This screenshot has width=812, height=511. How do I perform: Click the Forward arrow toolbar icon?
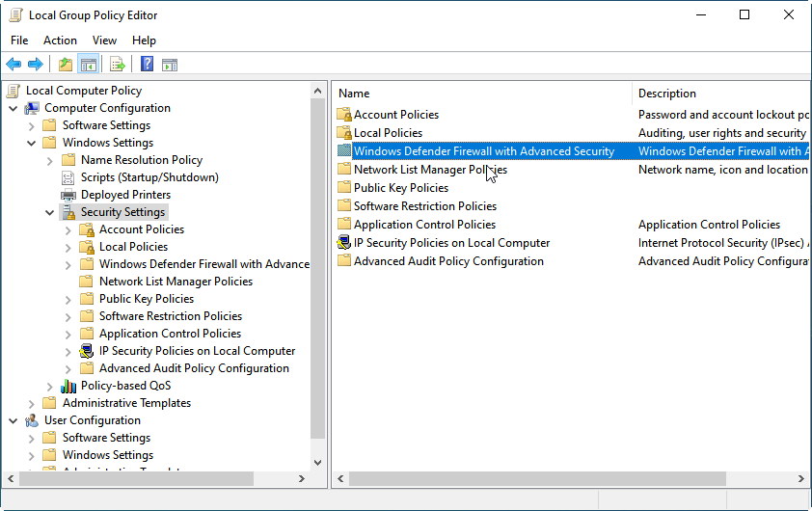36,65
